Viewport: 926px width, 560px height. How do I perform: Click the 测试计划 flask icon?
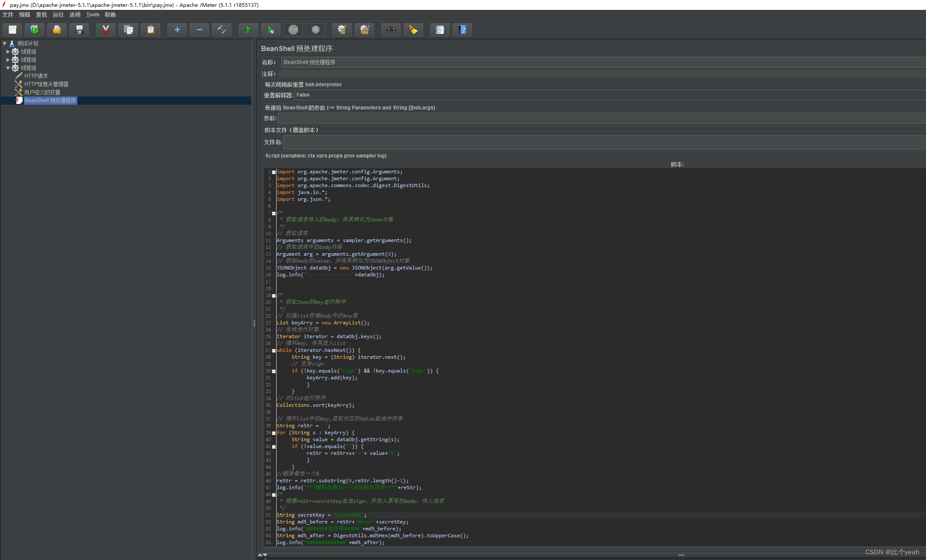pos(12,43)
